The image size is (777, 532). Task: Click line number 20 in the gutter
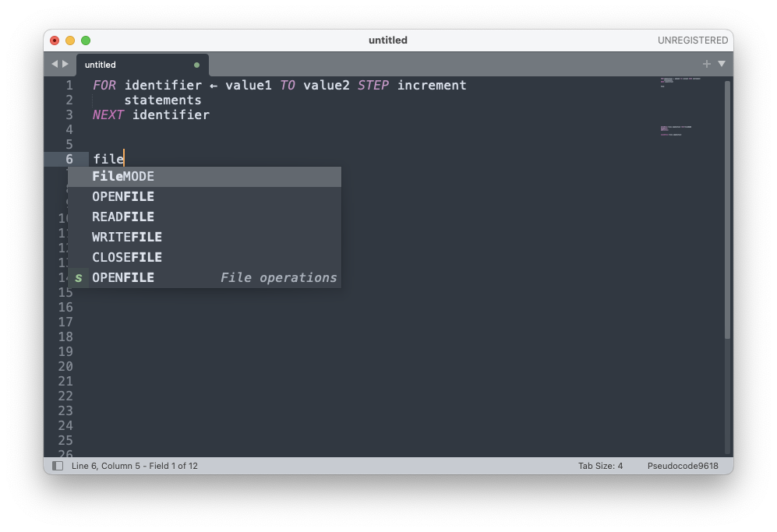tap(65, 367)
